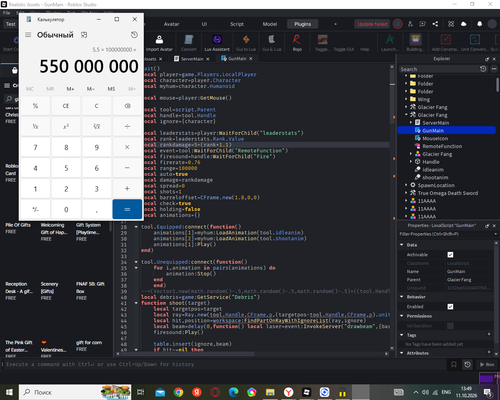
Task: Expand the Wing folder in Explorer
Action: click(x=406, y=99)
